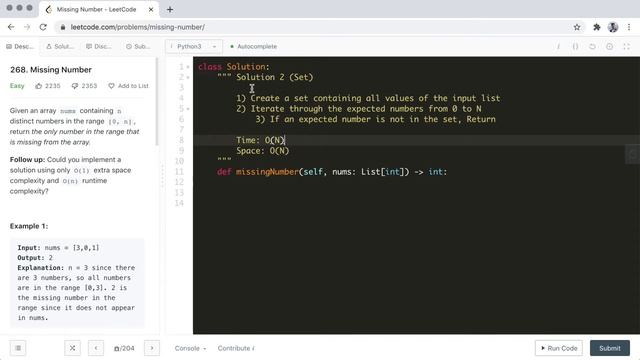Click the Time: O(N) comment line

261,140
